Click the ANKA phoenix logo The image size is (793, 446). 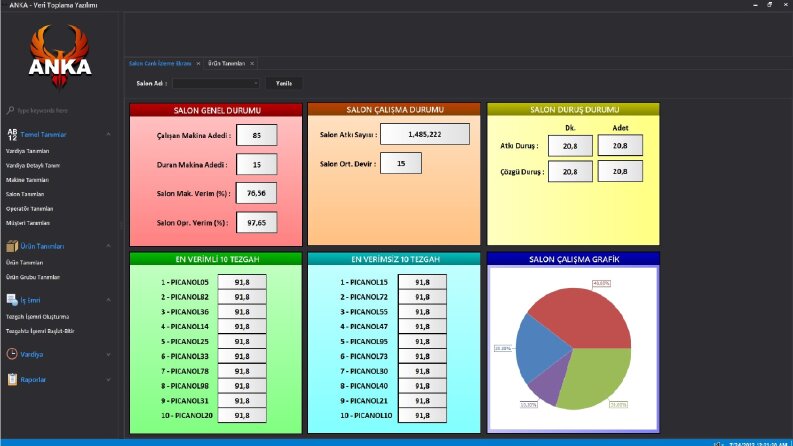click(x=60, y=57)
